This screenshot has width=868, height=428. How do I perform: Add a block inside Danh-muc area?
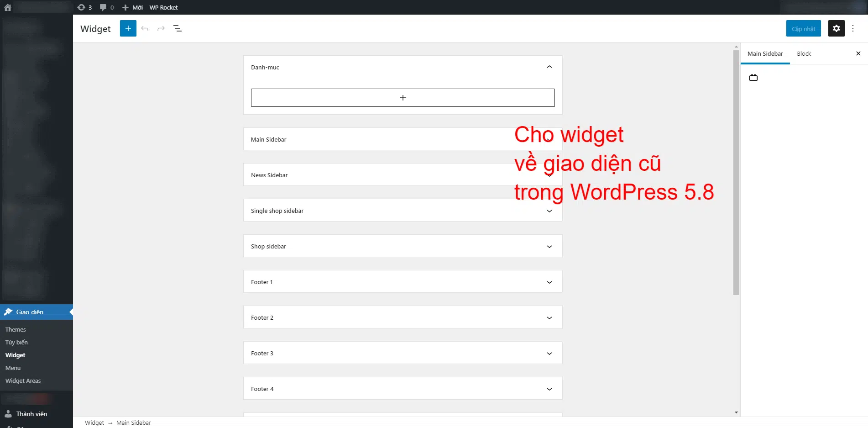tap(403, 98)
